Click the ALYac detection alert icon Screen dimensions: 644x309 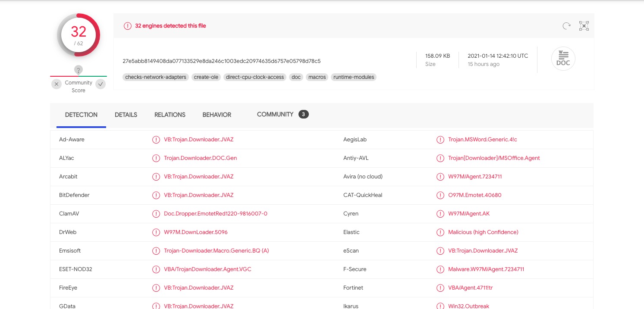[x=156, y=158]
